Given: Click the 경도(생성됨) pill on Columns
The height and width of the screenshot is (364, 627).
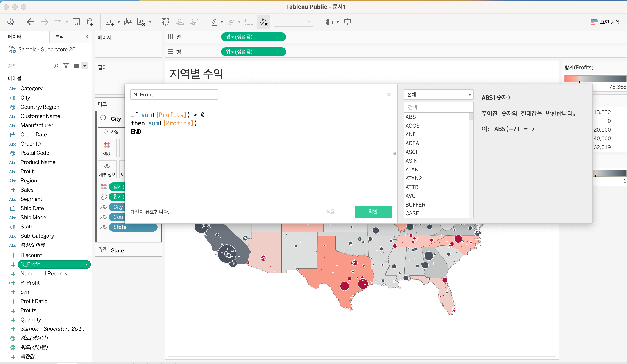Looking at the screenshot, I should click(253, 37).
